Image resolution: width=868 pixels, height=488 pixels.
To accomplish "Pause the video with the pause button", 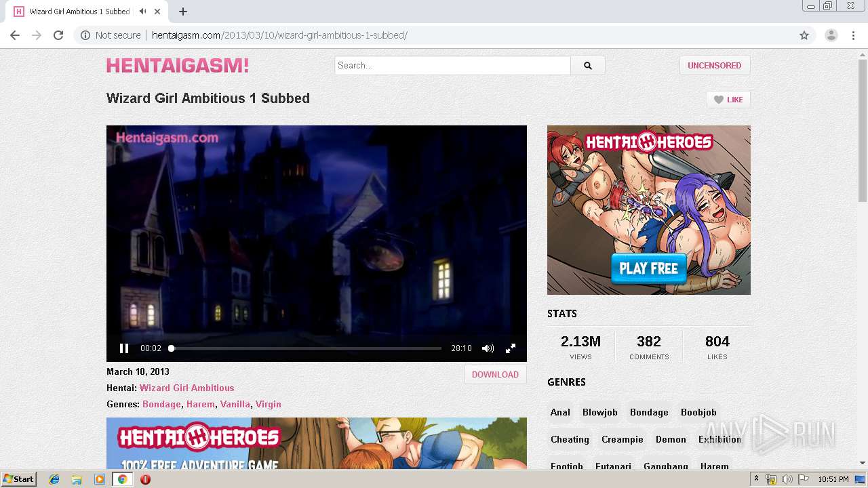I will (124, 348).
